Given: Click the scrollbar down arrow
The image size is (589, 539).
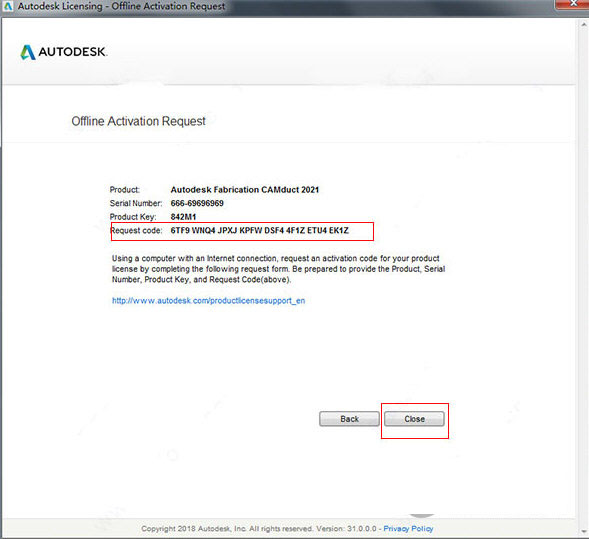Looking at the screenshot, I should point(584,531).
